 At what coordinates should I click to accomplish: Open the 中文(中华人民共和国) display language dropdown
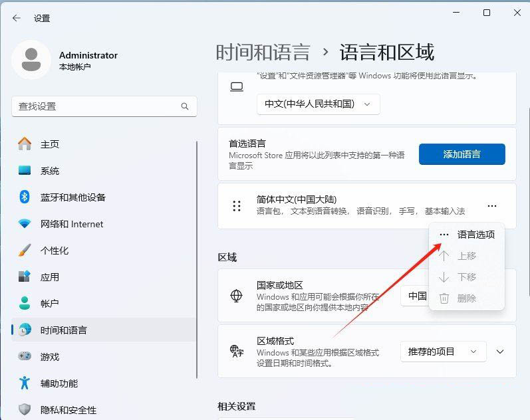tap(318, 104)
